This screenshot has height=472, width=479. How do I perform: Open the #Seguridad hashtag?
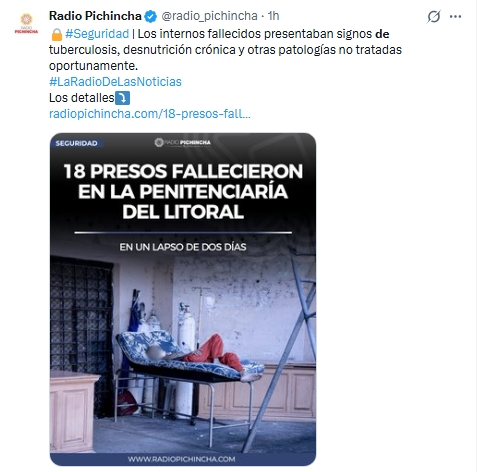click(x=97, y=34)
